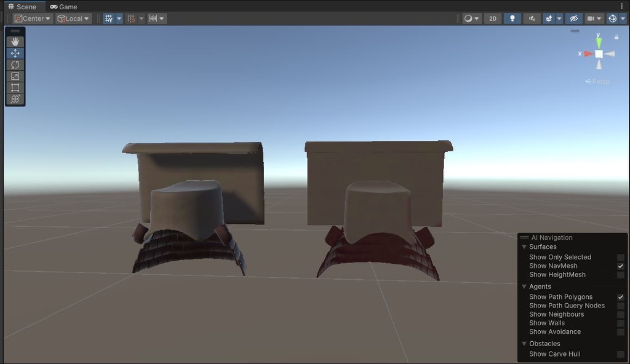
Task: Open gizmos dropdown arrow
Action: coord(623,18)
